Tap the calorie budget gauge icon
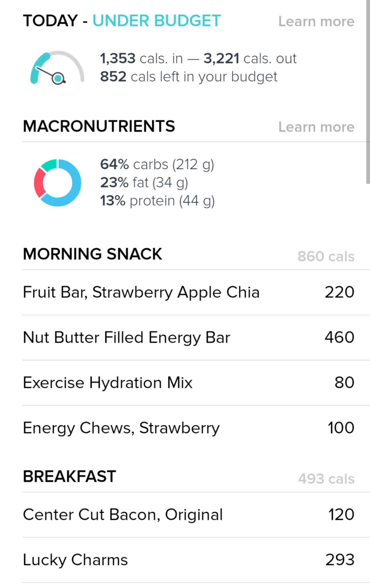The width and height of the screenshot is (370, 588). pos(57,68)
